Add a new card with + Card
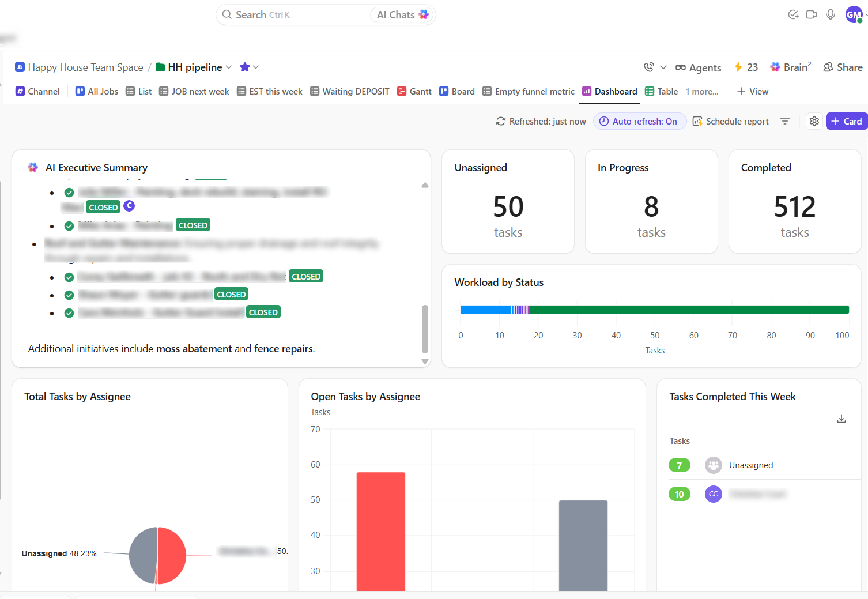 click(847, 122)
